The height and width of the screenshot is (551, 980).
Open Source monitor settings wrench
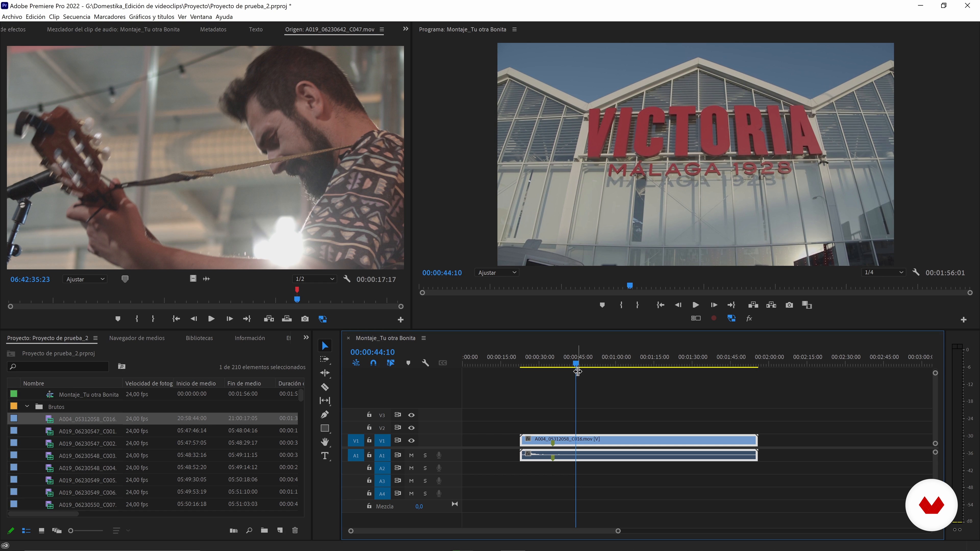tap(347, 279)
